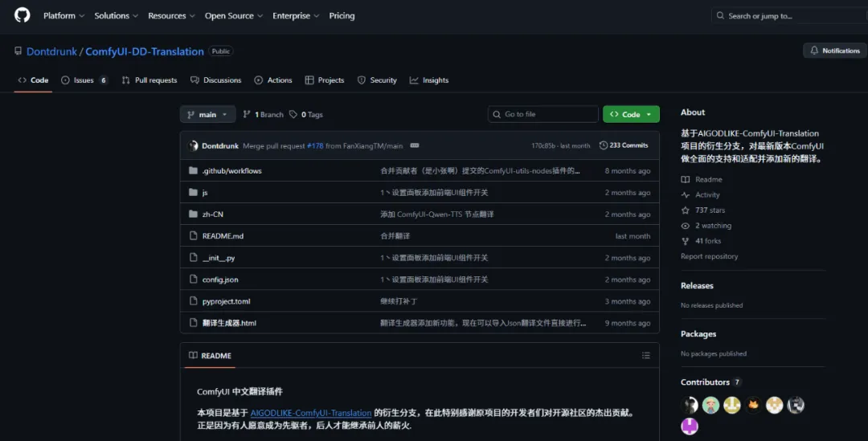Expand commit message ellipsis button
Screen dimensions: 868x441
[414, 145]
